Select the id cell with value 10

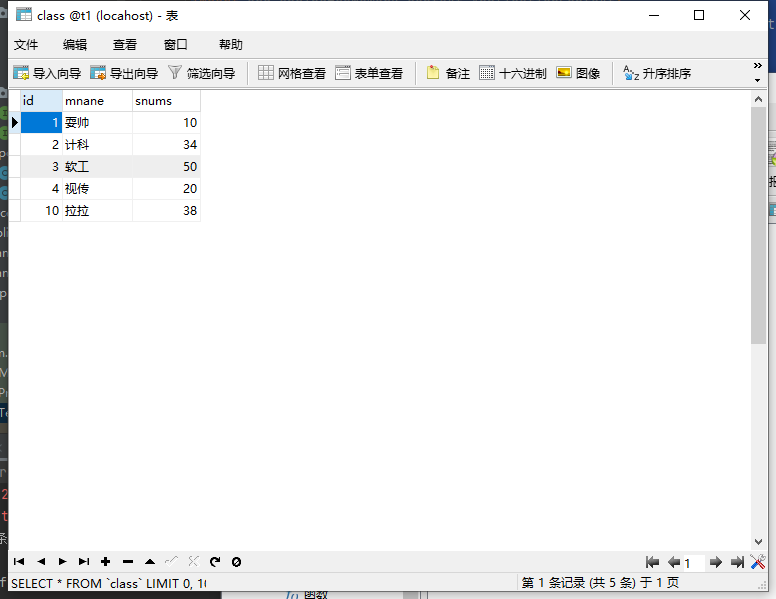42,210
